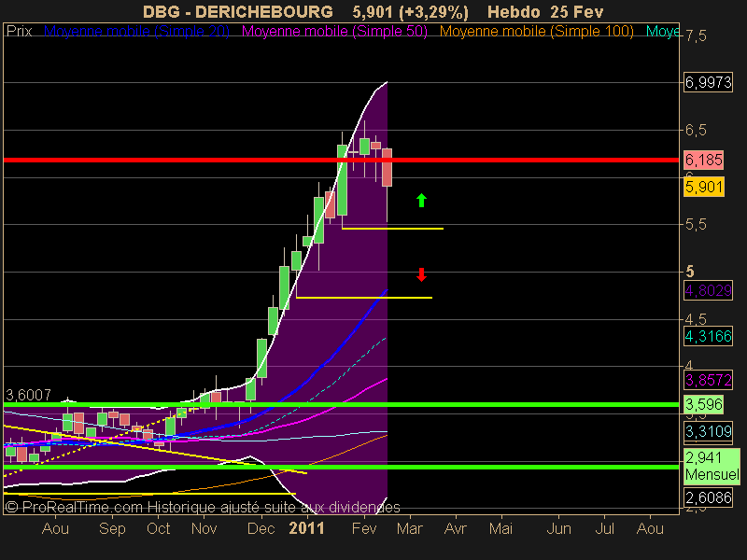Screen dimensions: 747x560
Task: Click the 6,5 price axis label
Action: click(x=696, y=130)
